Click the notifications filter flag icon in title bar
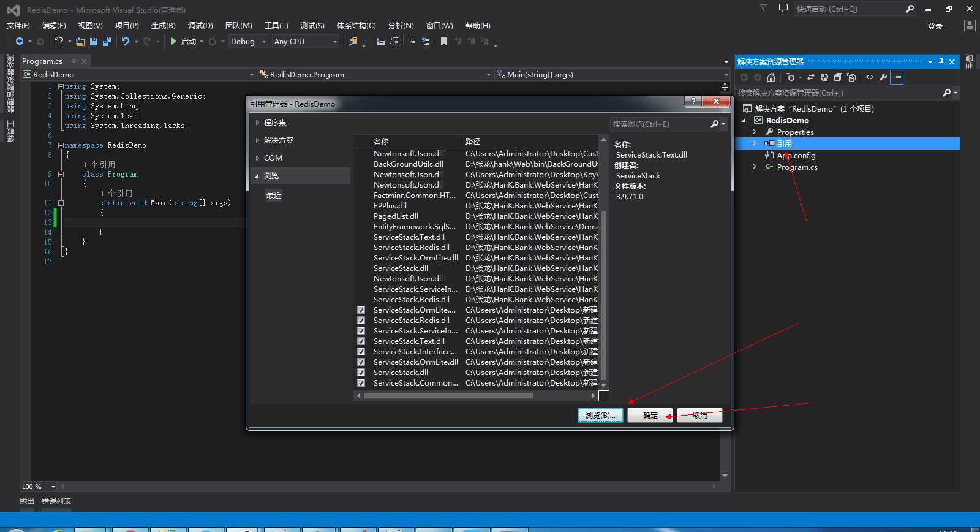The width and height of the screenshot is (980, 532). (763, 9)
